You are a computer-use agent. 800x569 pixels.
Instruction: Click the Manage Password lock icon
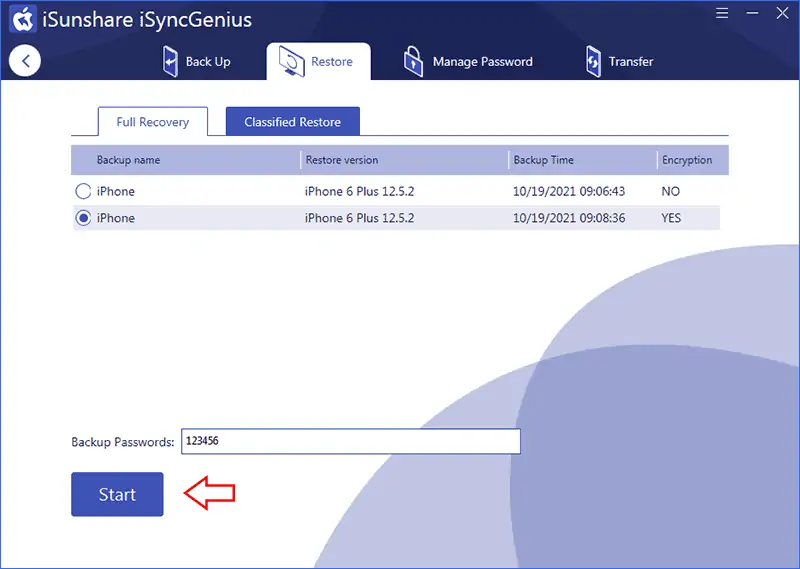click(x=413, y=61)
